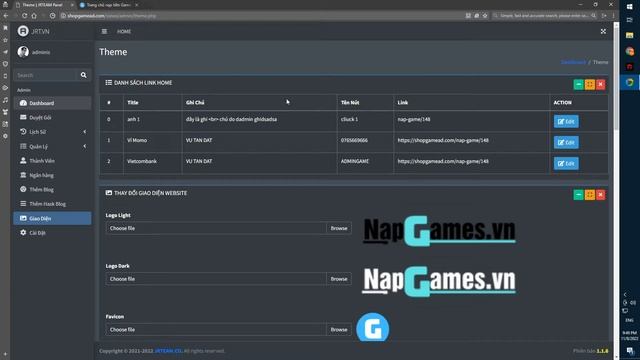640x360 pixels.
Task: Open the browser three-dot menu
Action: pyautogui.click(x=613, y=16)
